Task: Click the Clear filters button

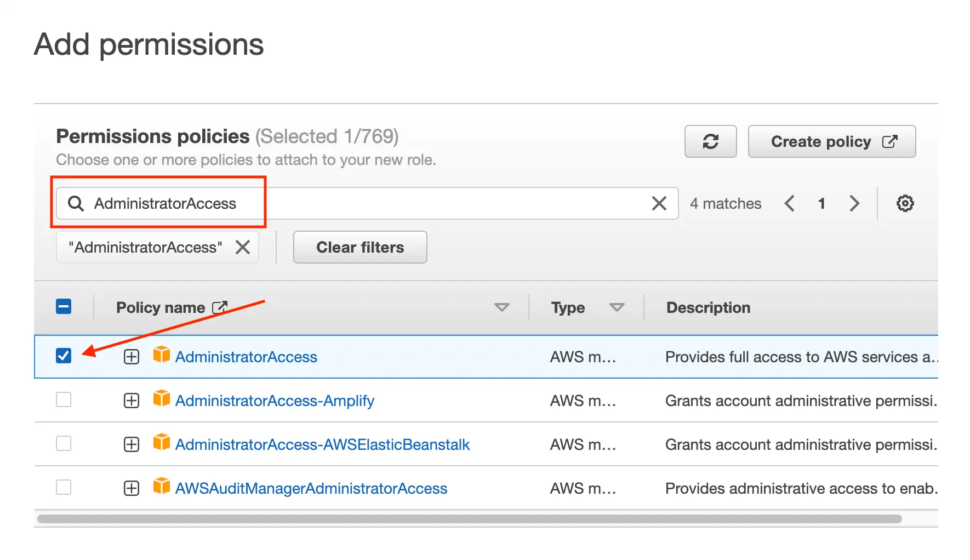Action: coord(360,247)
